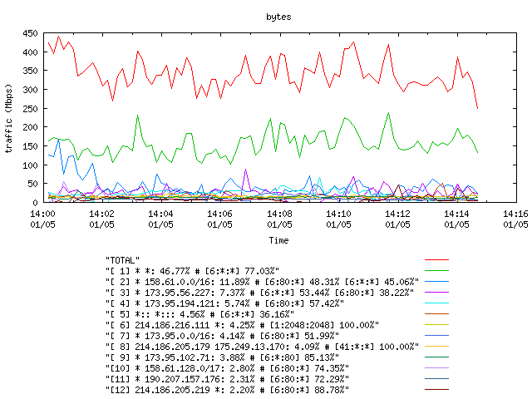
Task: Click legend entry [ 4] 173.95.194.121
Action: pyautogui.click(x=224, y=303)
